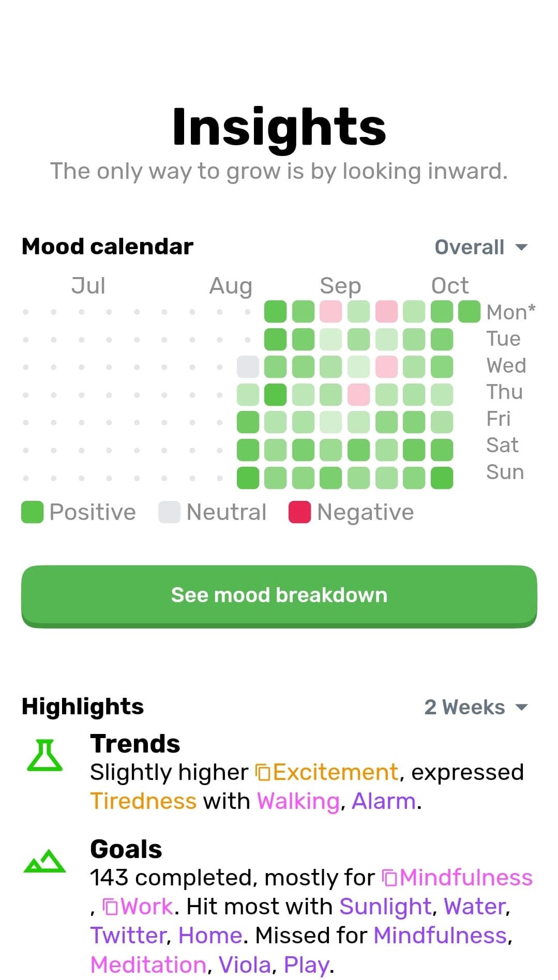Select the gray neutral day in calendar
558x980 pixels.
tap(248, 367)
